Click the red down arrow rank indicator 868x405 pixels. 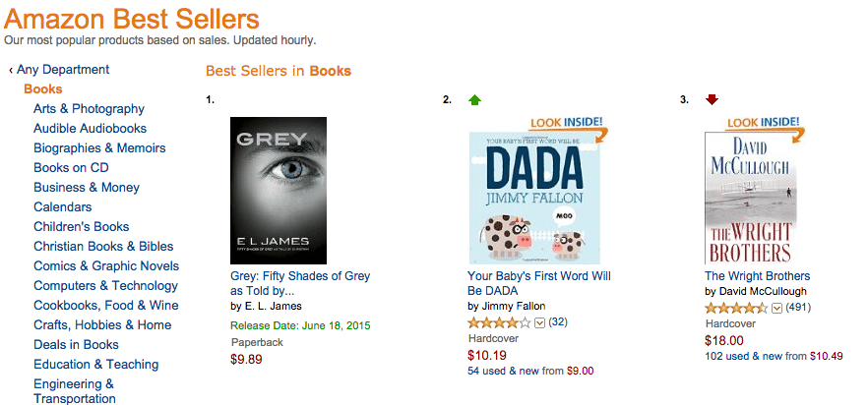coord(712,99)
